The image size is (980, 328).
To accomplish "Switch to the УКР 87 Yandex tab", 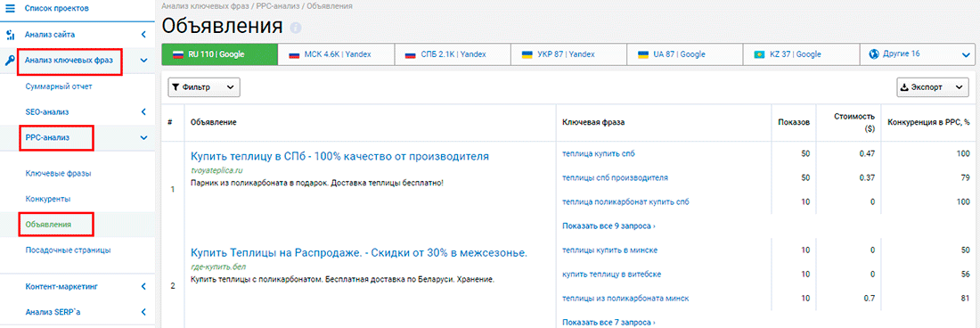I will coord(568,54).
